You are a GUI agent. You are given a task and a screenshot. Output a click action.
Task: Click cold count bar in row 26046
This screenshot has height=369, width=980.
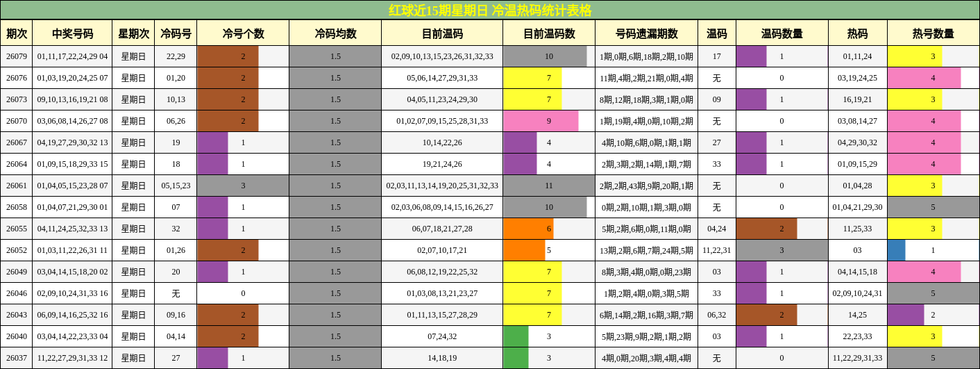[243, 293]
